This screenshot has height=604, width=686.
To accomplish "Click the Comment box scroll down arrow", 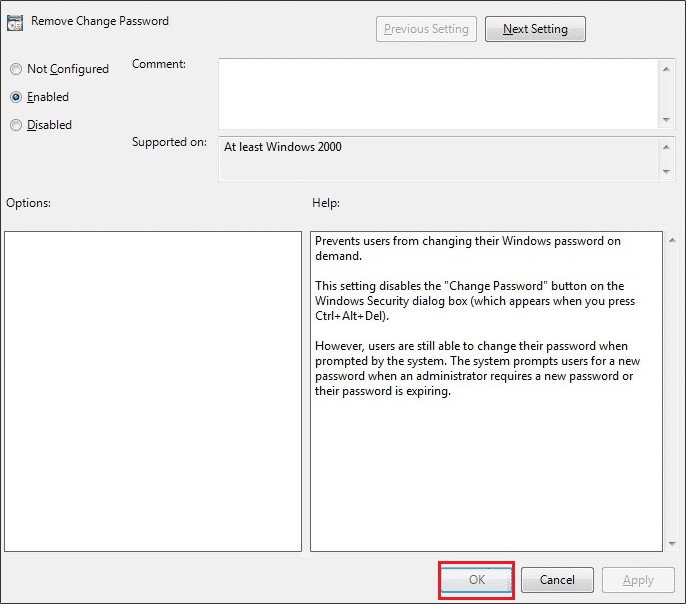I will click(666, 119).
